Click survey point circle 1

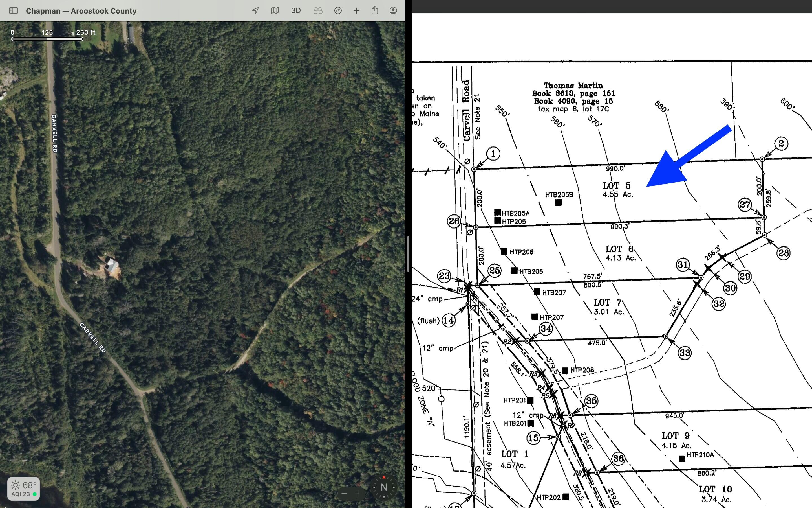tap(493, 154)
